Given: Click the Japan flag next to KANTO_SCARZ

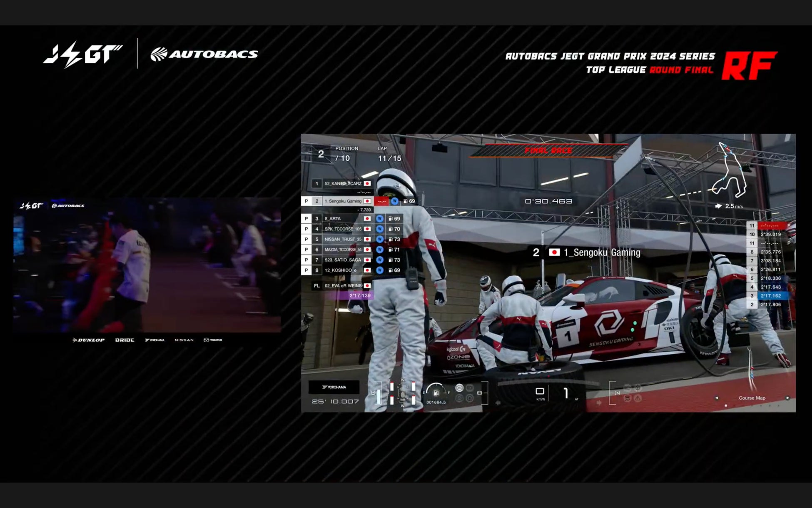Looking at the screenshot, I should (x=367, y=183).
